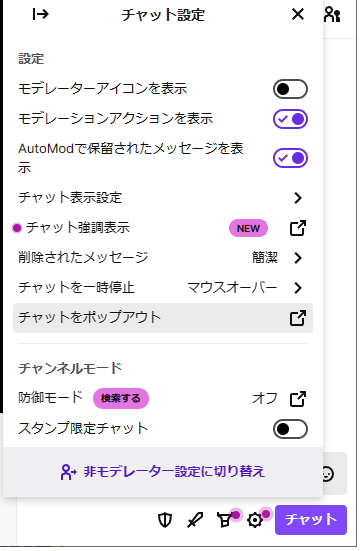Open the community members icon
The width and height of the screenshot is (361, 551).
[x=334, y=14]
